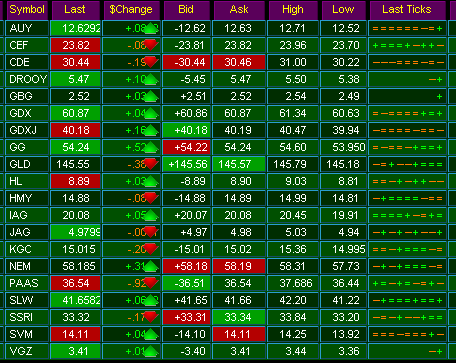Select the JAG symbol cell
The image size is (456, 363).
27,232
